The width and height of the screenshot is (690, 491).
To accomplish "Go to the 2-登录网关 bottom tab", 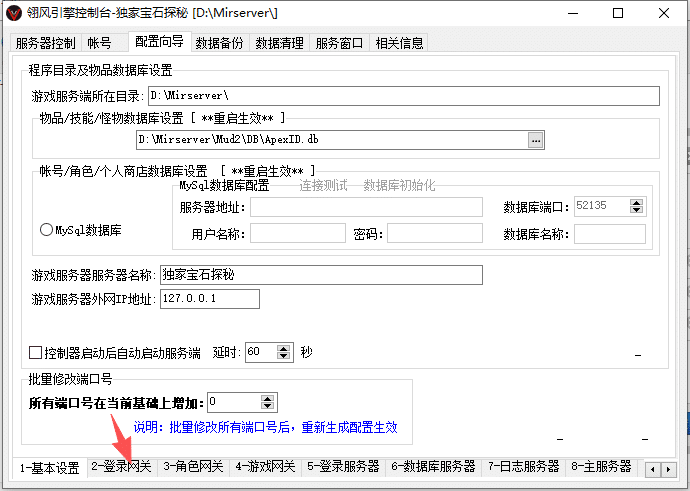I will click(121, 467).
